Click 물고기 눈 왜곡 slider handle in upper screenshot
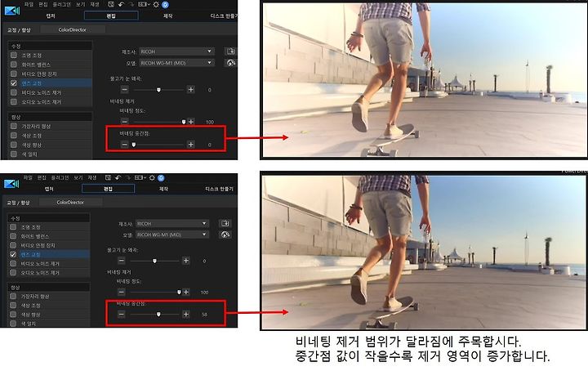This screenshot has width=588, height=371. tap(158, 90)
